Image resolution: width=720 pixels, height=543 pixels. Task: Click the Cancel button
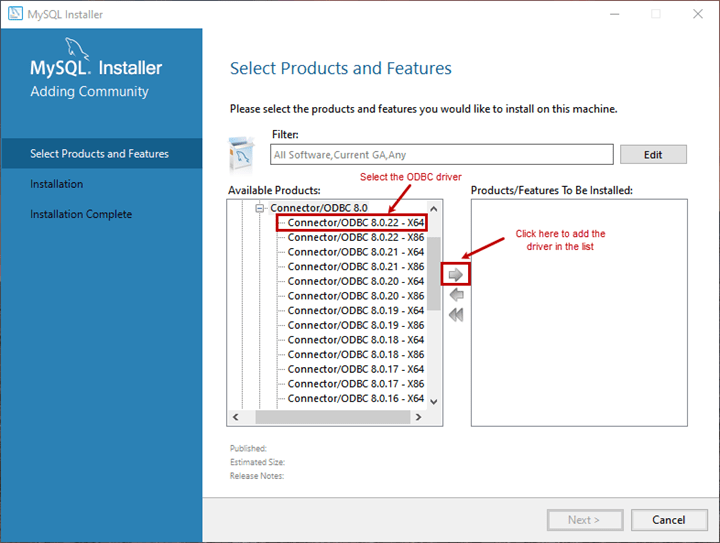(x=669, y=520)
